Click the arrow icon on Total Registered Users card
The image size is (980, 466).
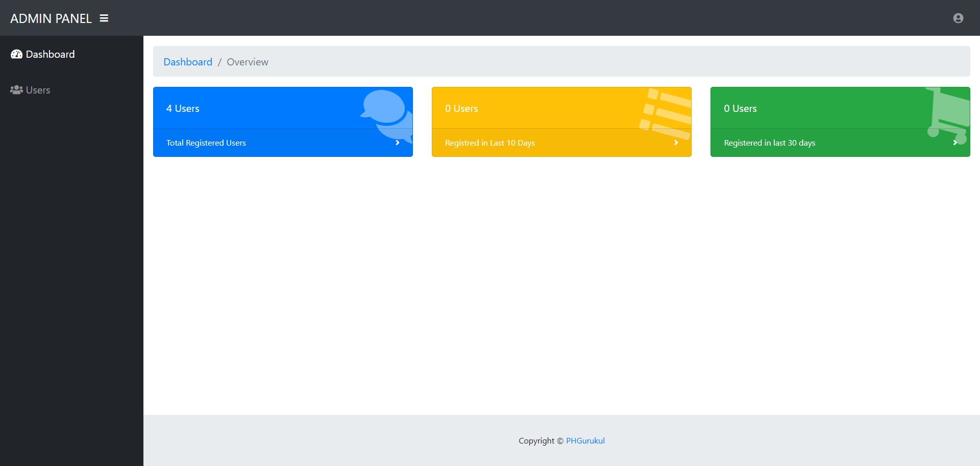coord(398,143)
